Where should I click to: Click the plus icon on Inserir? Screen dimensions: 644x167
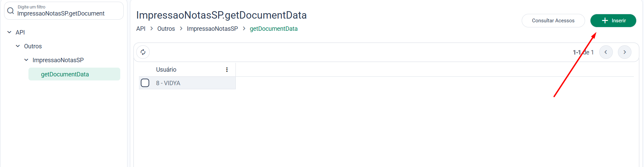pyautogui.click(x=605, y=21)
